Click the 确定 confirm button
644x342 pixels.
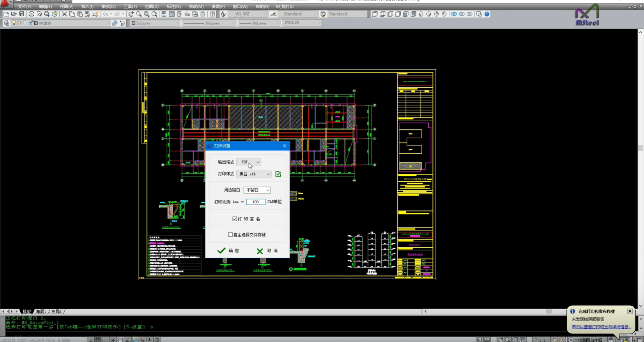point(228,251)
